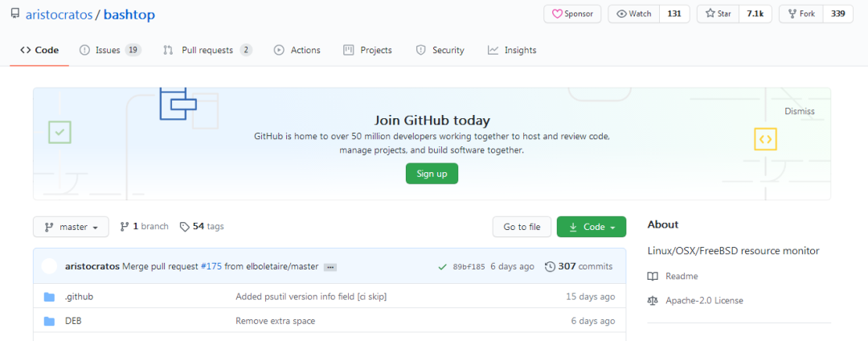
Task: Click the Projects board icon
Action: (x=348, y=50)
